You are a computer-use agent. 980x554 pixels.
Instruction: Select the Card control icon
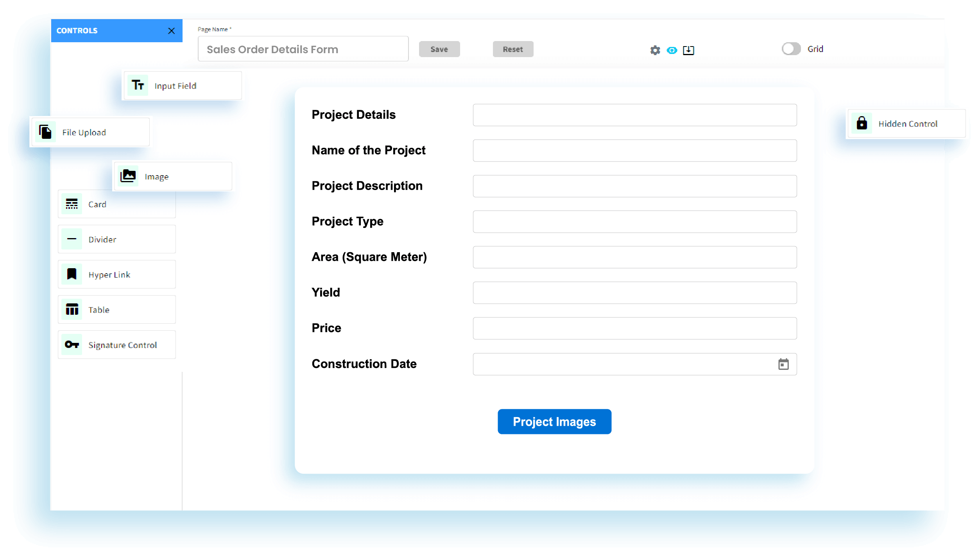click(72, 204)
